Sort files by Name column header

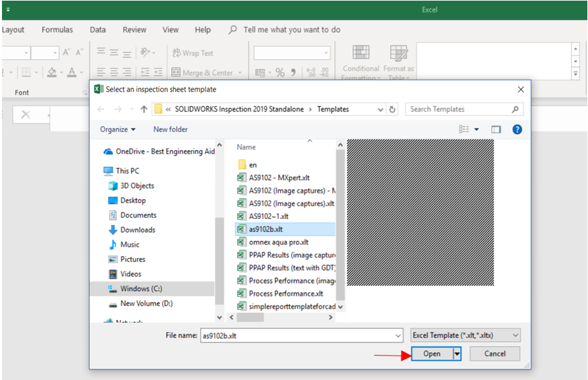(246, 147)
